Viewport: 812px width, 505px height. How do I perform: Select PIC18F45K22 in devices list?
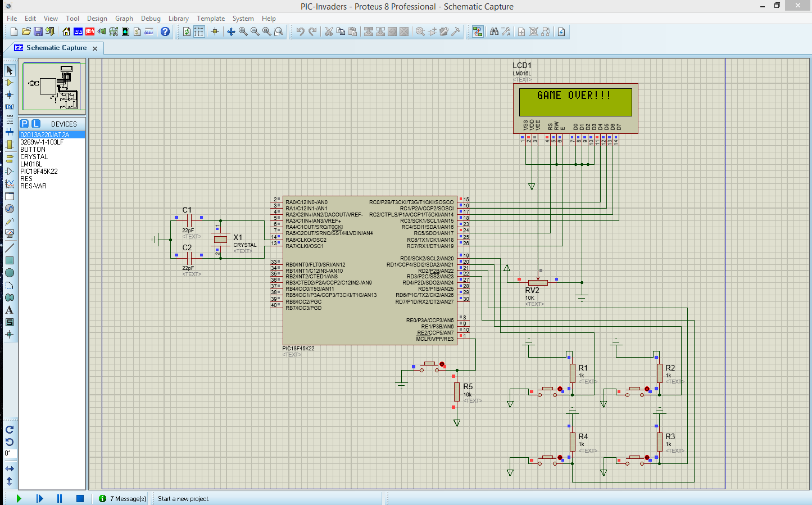(39, 172)
